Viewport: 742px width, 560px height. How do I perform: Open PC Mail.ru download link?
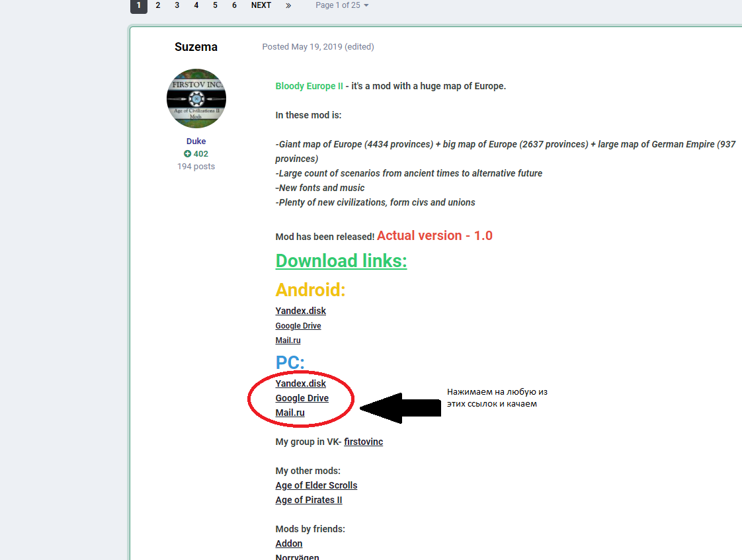tap(290, 413)
